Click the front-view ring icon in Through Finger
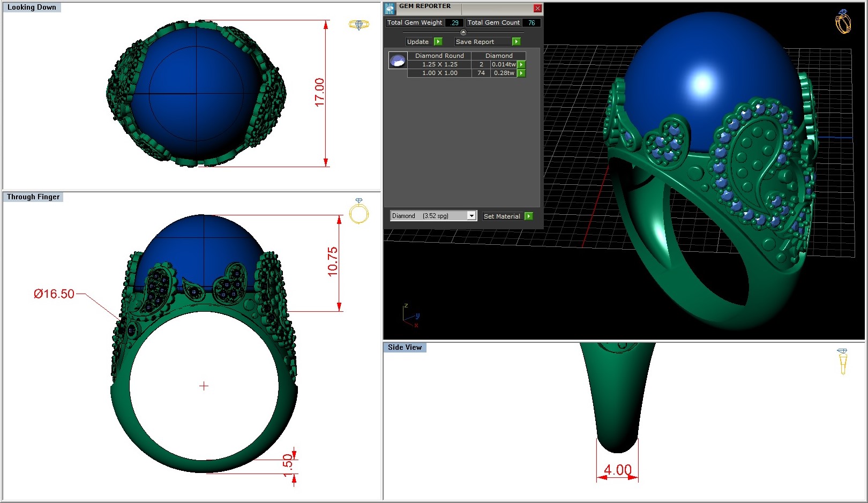Image resolution: width=868 pixels, height=503 pixels. (x=359, y=211)
